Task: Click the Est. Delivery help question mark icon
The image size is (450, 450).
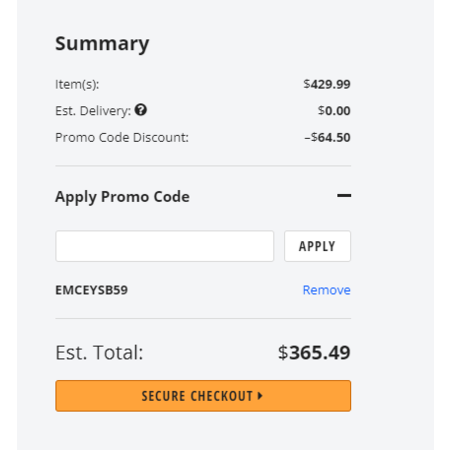Action: (141, 110)
